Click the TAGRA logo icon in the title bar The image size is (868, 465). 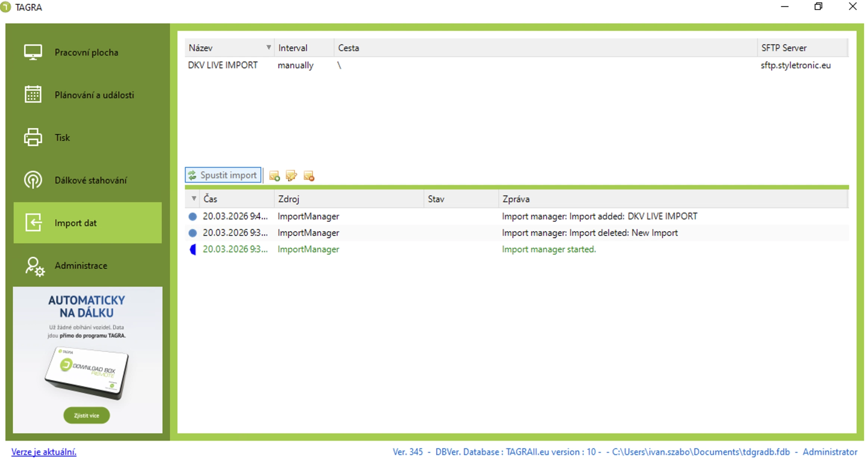coord(6,7)
